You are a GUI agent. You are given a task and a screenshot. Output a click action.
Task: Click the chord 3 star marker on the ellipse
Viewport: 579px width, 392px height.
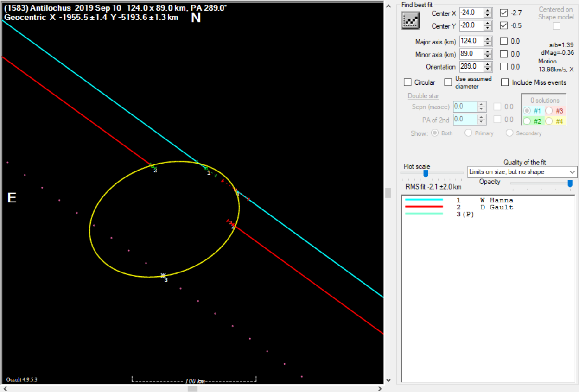pyautogui.click(x=163, y=275)
